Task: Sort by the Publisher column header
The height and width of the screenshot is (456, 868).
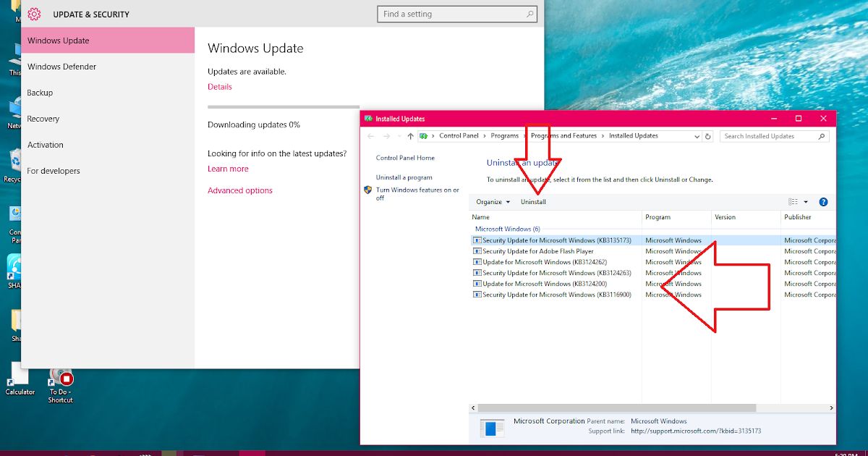Action: (x=808, y=217)
